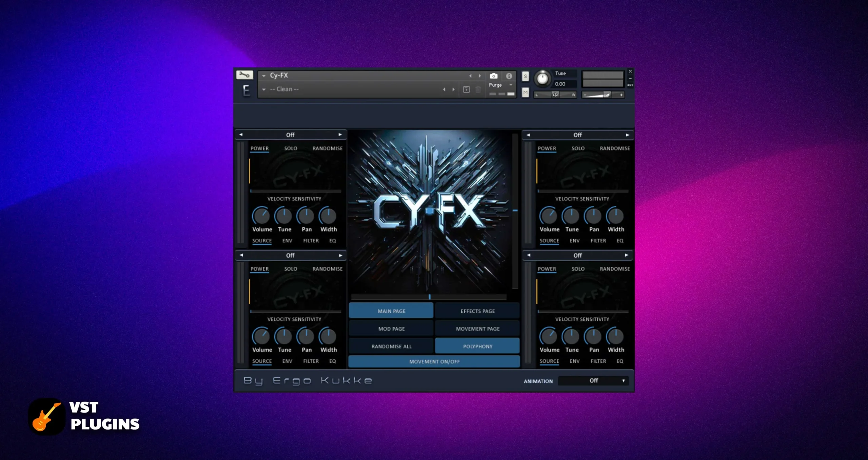Open ENV tab in top-left layer

287,241
